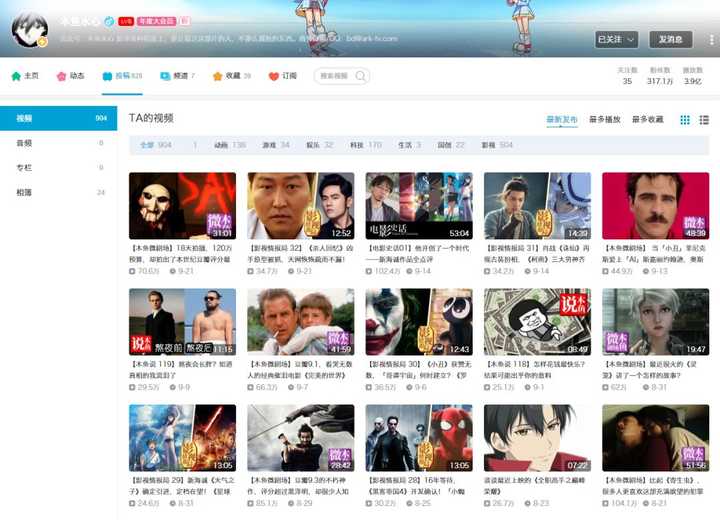Open the 【影视情报局 32】 video title link
Screen dimensions: 720x520
tap(301, 254)
